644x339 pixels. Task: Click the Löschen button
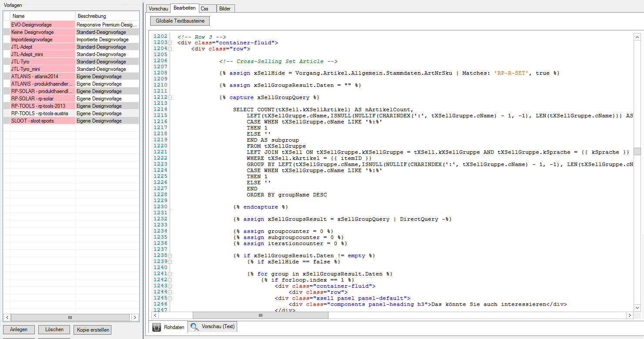(54, 329)
